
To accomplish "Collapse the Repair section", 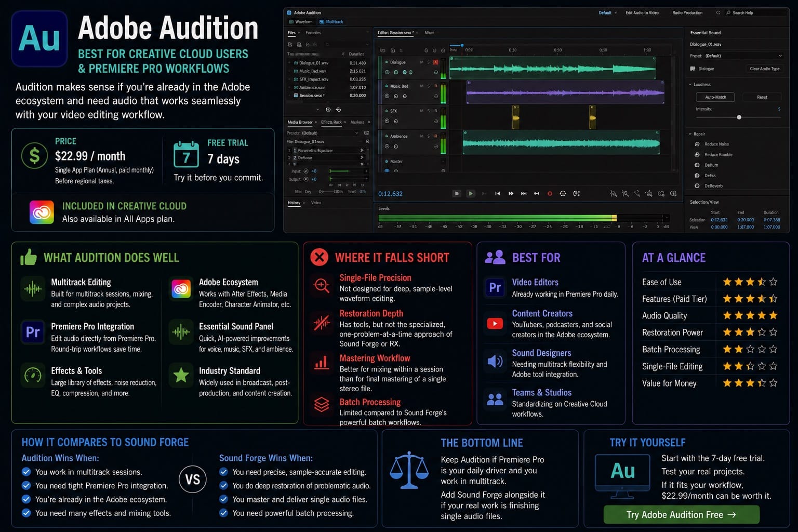I will (690, 134).
